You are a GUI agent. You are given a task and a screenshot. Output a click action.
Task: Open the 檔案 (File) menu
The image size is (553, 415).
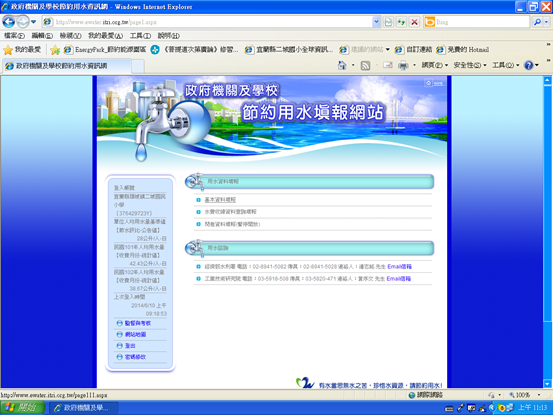[x=14, y=36]
